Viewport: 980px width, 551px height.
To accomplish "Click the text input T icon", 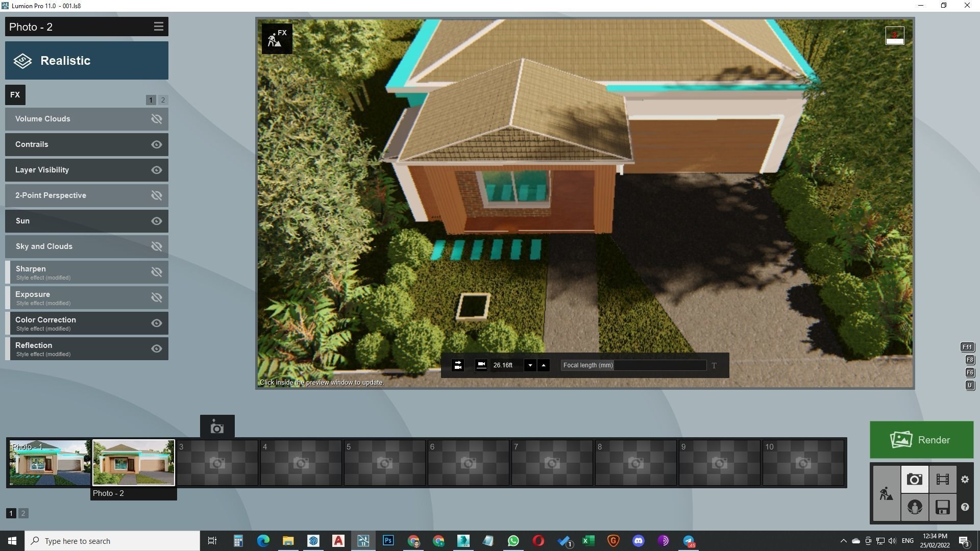I will (x=714, y=365).
